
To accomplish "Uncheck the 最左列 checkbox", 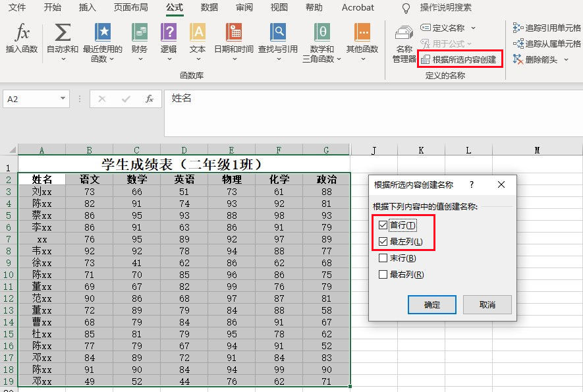I will [383, 241].
